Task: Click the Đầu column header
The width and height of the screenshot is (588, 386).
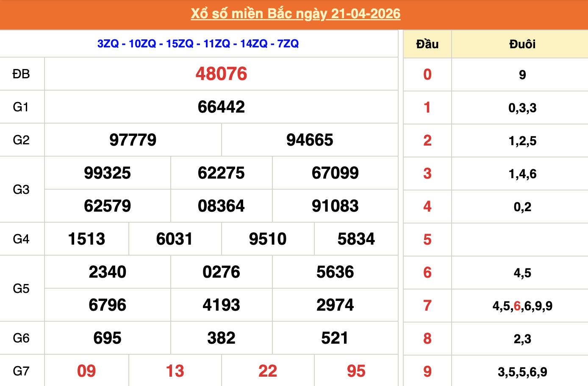Action: click(427, 44)
